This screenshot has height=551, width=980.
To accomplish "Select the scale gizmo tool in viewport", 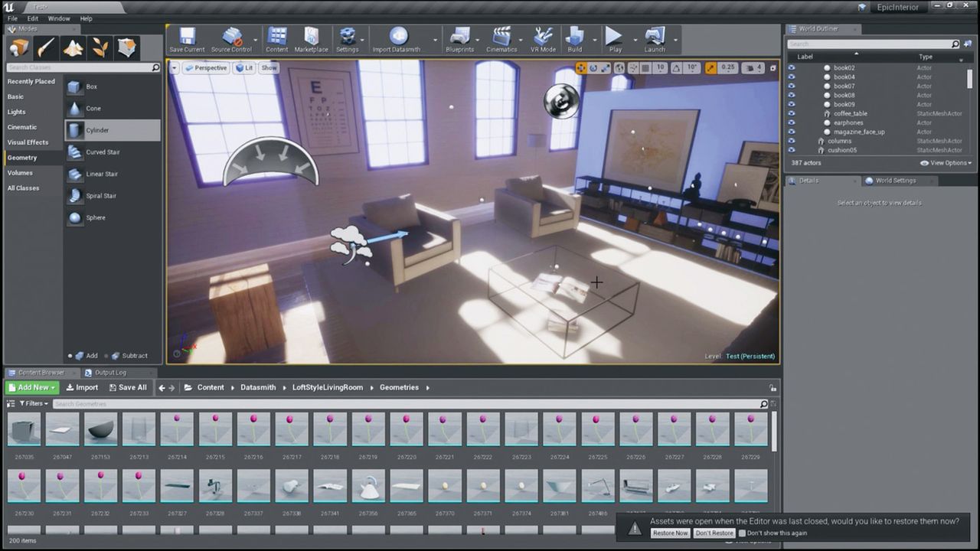I will pyautogui.click(x=606, y=68).
